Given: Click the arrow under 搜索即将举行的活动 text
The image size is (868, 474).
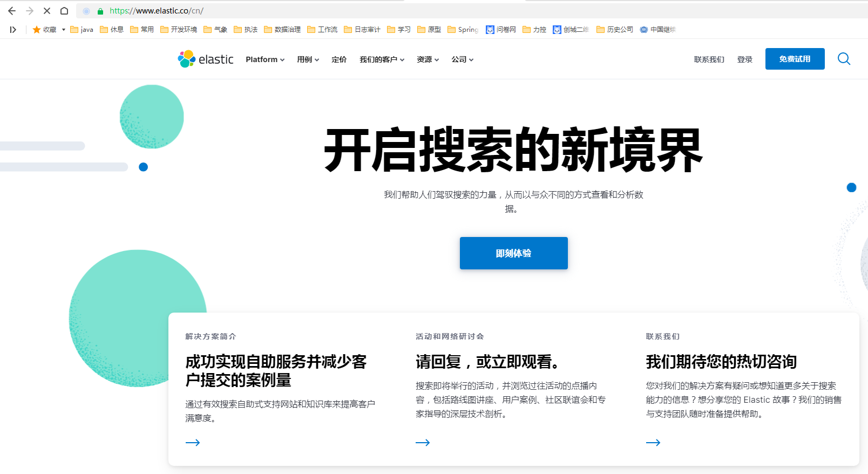Looking at the screenshot, I should [x=423, y=443].
